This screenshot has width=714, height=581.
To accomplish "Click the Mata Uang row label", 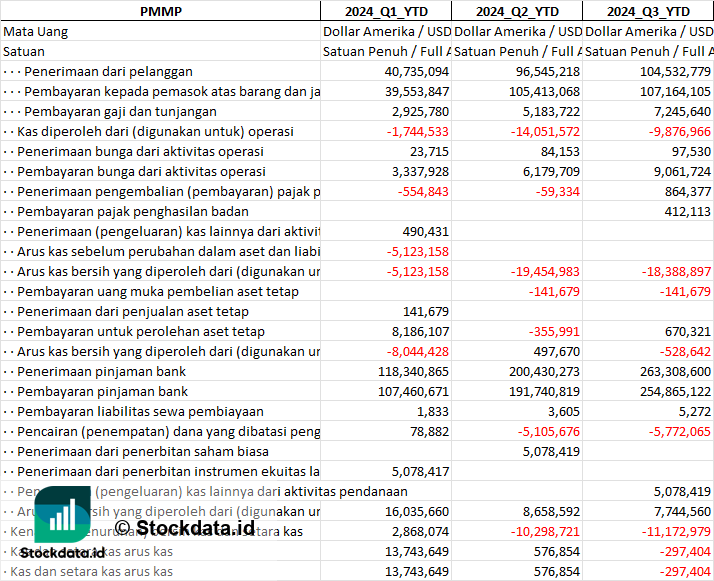I will point(36,31).
